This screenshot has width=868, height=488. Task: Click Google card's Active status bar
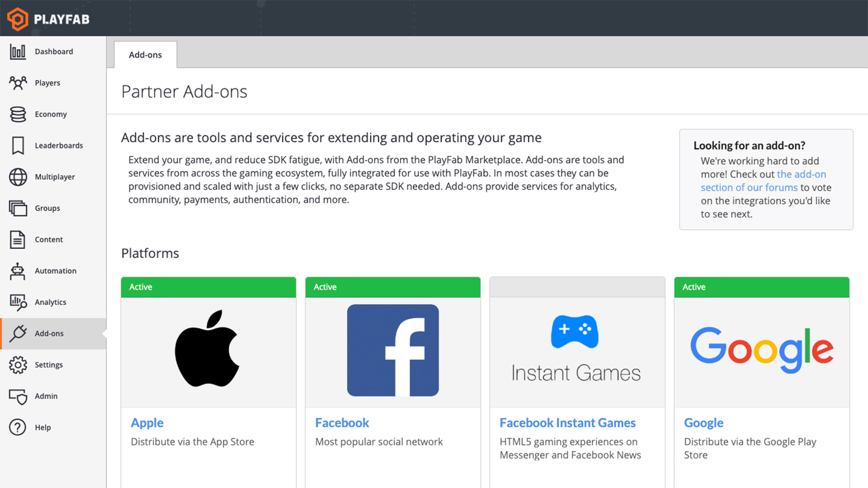point(762,287)
